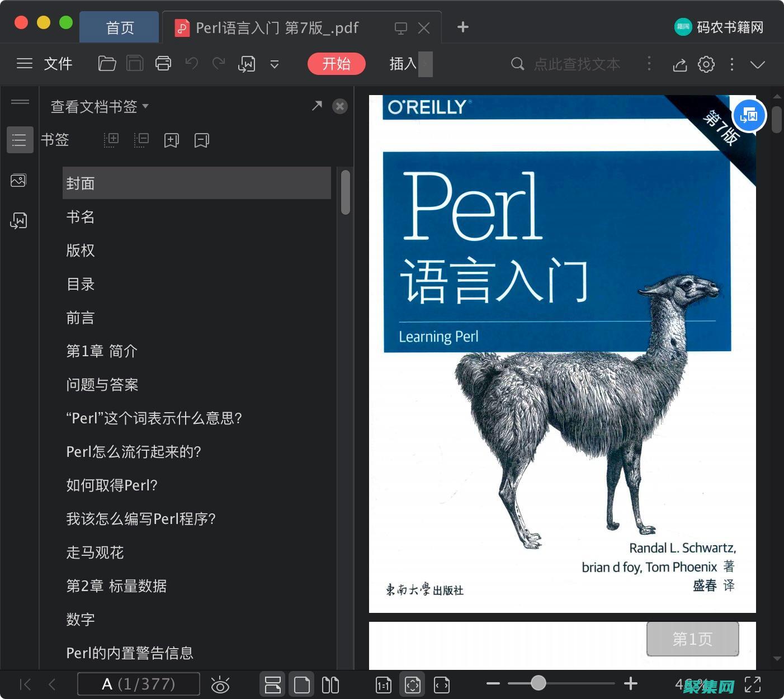
Task: Expand the hidden 插入 tab options arrow
Action: coord(425,64)
